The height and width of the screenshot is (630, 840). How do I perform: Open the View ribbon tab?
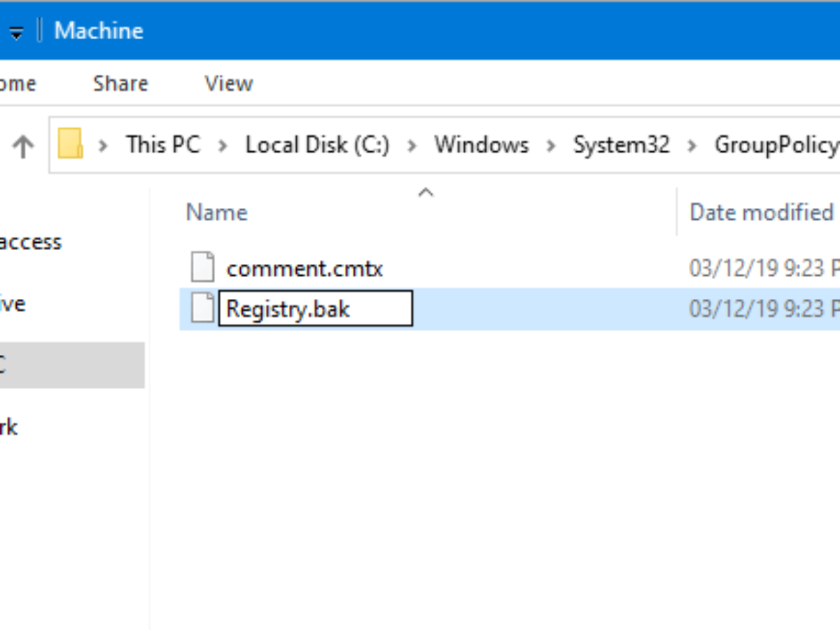click(x=228, y=84)
